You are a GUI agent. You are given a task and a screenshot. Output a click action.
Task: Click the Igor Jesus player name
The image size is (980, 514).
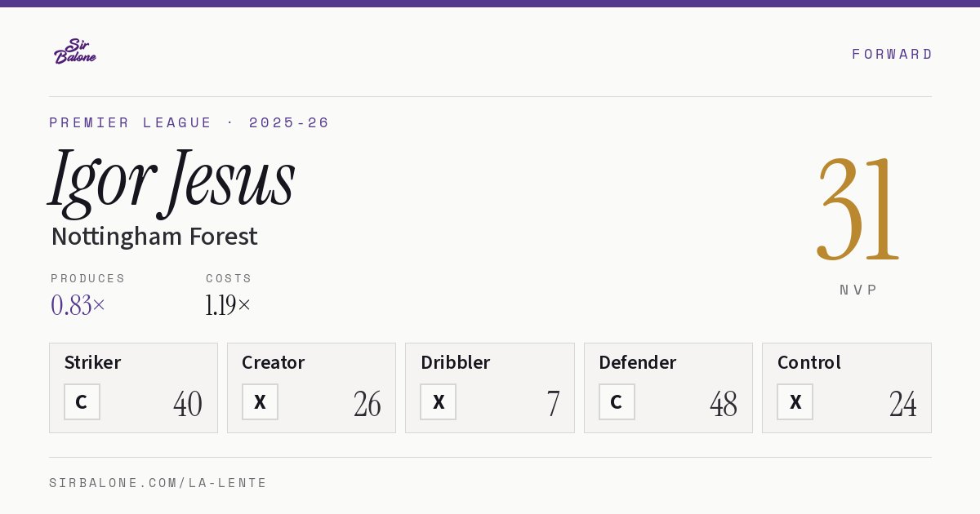click(x=171, y=179)
